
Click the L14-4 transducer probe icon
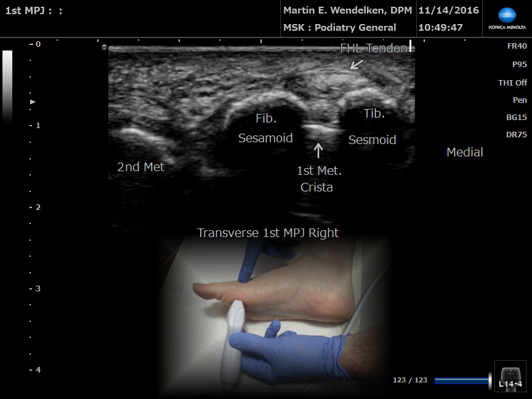[510, 376]
